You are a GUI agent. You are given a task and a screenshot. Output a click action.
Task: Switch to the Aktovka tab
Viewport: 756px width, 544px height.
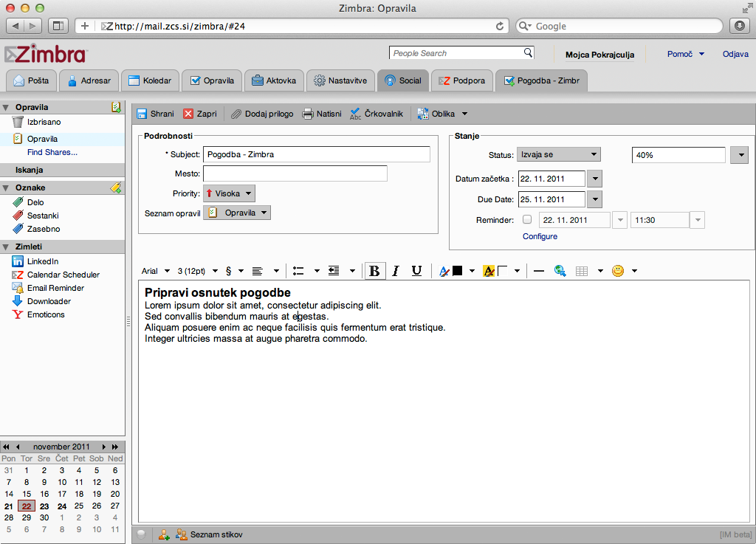click(x=274, y=80)
